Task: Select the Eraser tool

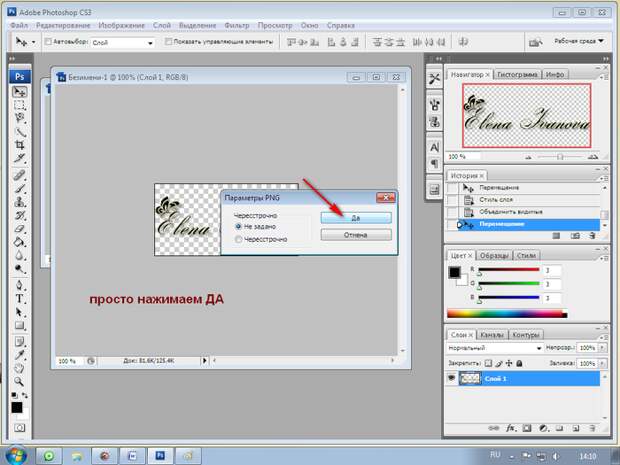Action: tap(19, 229)
